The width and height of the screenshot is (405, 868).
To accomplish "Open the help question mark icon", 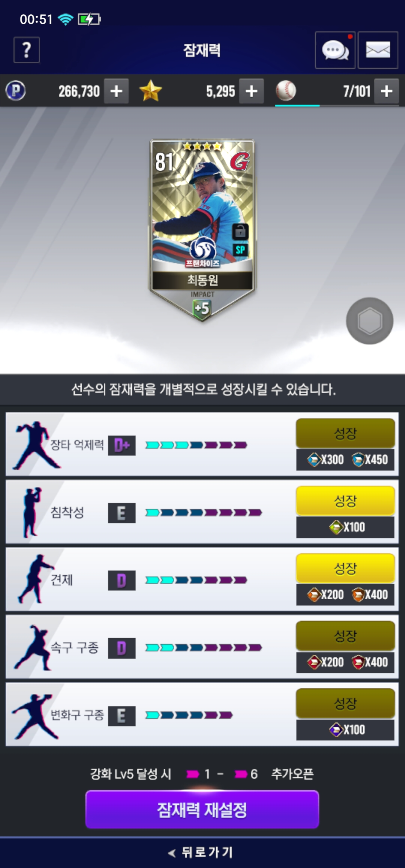I will coord(27,50).
